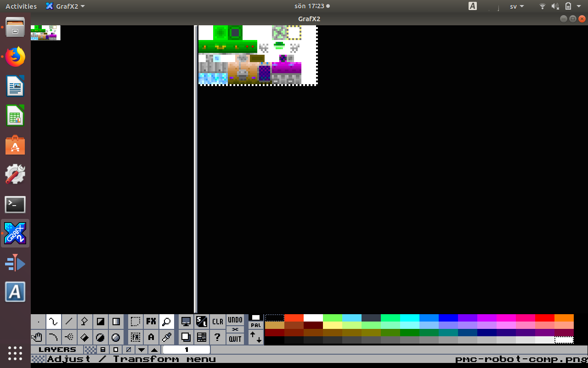Click the UNDO button
This screenshot has width=588, height=368.
pyautogui.click(x=235, y=320)
